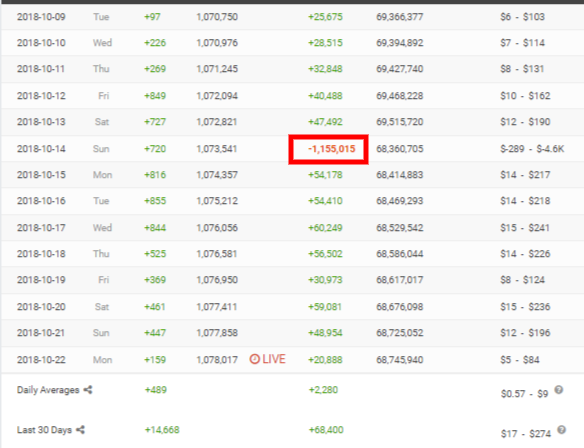Select the date 2018-10-09
Image resolution: width=584 pixels, height=448 pixels.
point(41,17)
